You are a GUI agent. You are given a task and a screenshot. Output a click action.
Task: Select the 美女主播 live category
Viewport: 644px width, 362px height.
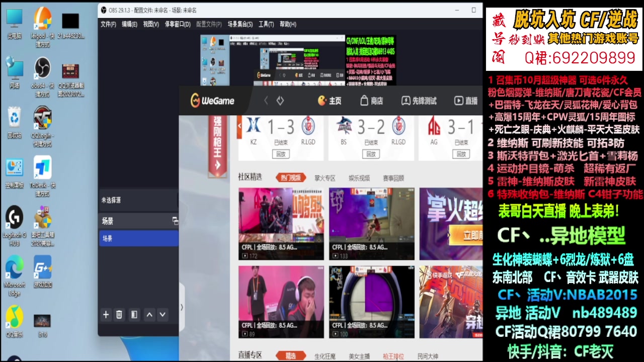click(359, 356)
